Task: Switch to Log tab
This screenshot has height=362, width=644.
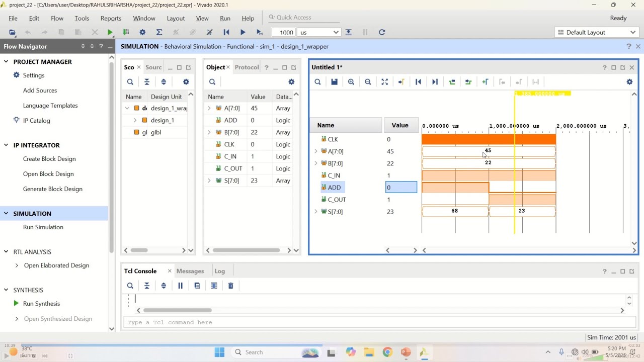Action: (x=220, y=271)
